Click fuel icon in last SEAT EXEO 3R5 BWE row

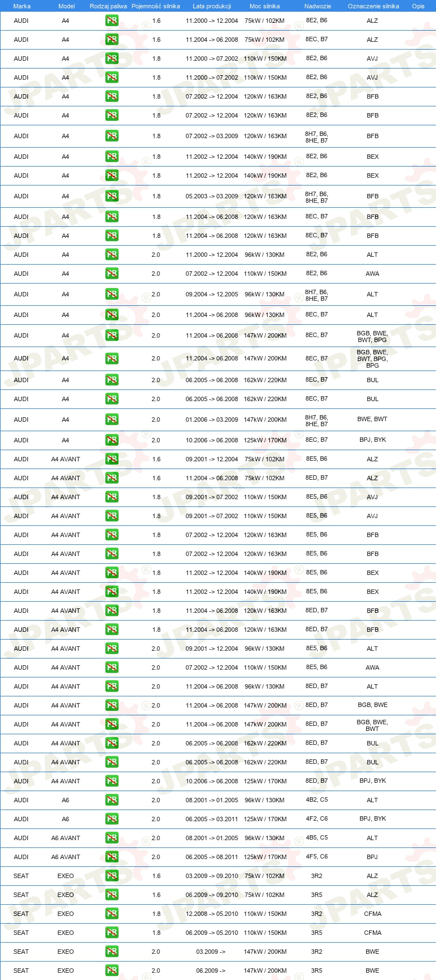point(112,971)
